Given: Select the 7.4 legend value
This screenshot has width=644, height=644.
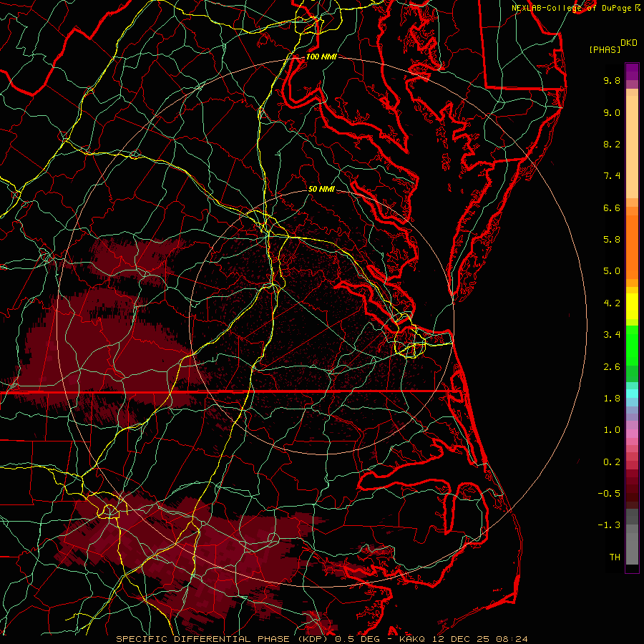Looking at the screenshot, I should (x=612, y=176).
